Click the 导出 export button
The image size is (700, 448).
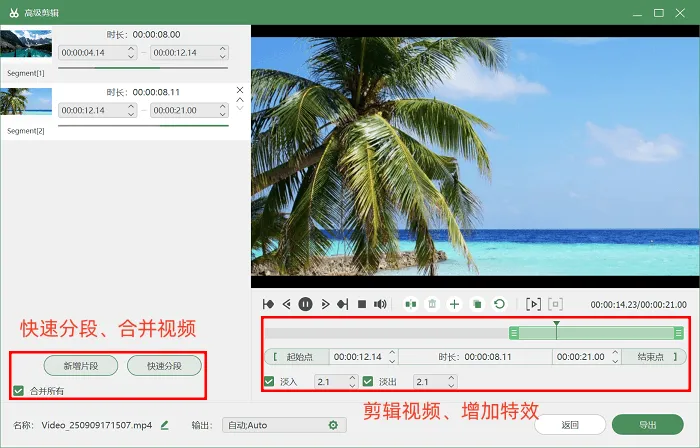(648, 425)
